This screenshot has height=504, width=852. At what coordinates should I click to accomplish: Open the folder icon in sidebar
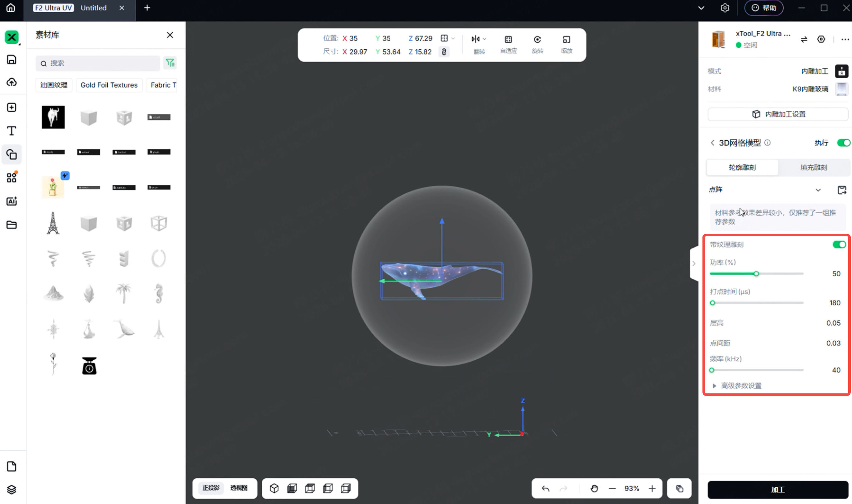(12, 224)
